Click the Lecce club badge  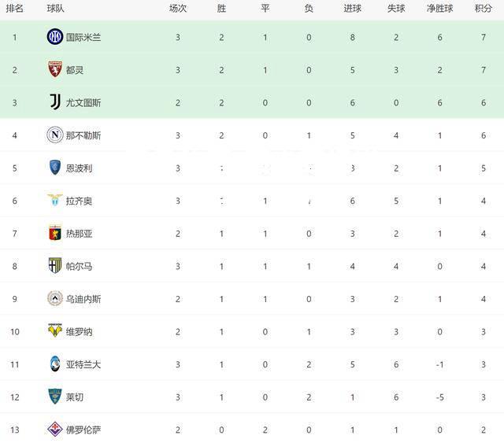pos(55,397)
